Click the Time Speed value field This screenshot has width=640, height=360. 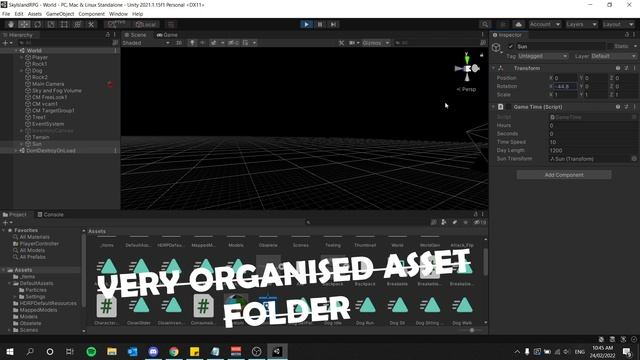593,142
